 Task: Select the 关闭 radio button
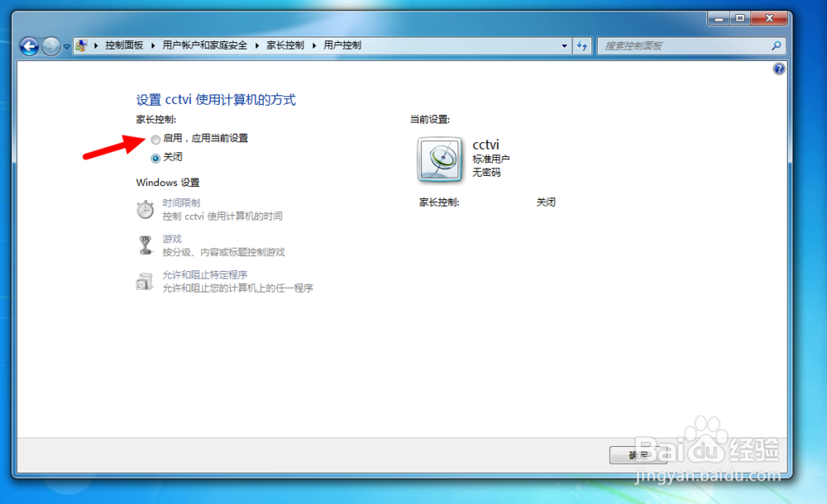click(155, 158)
